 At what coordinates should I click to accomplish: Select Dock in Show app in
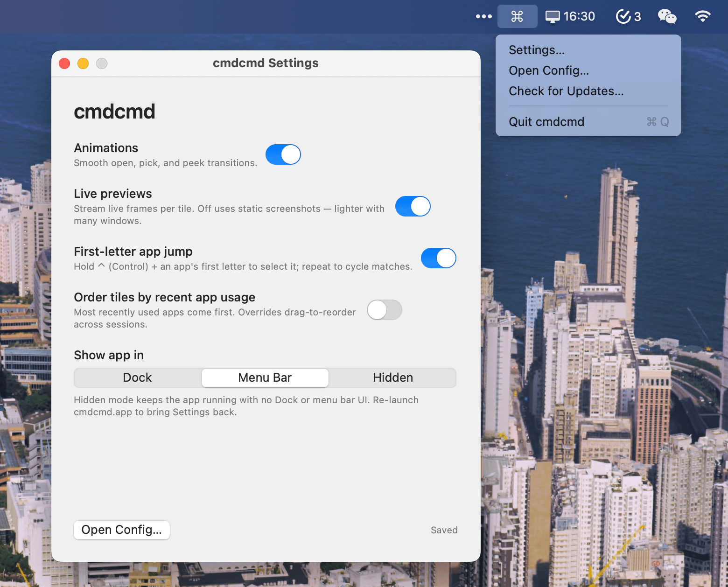[x=137, y=377]
